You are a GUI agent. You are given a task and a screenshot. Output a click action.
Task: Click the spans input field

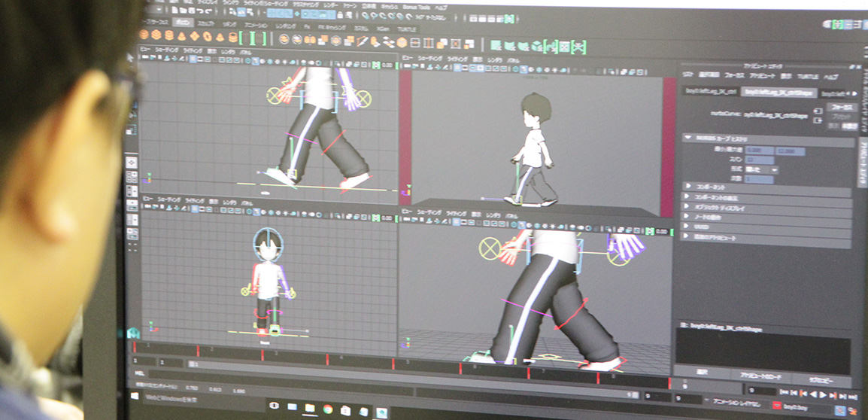pyautogui.click(x=758, y=160)
